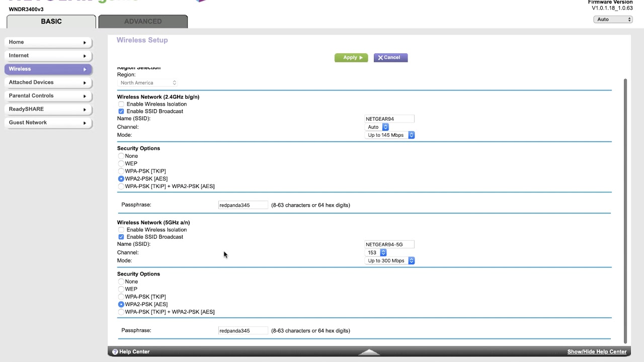Viewport: 644px width, 362px height.
Task: Select WPA2-PSK [AES] for 5GHz network
Action: click(121, 304)
